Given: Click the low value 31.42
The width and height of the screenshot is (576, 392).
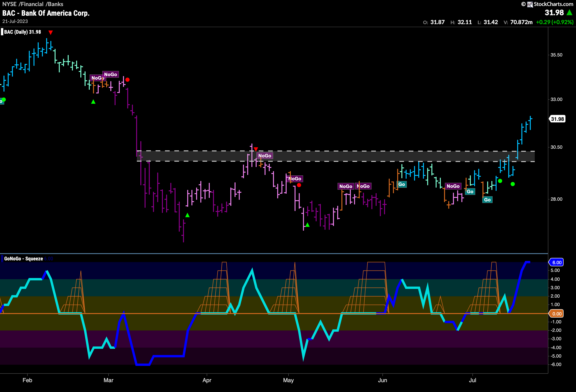Looking at the screenshot, I should pos(491,22).
